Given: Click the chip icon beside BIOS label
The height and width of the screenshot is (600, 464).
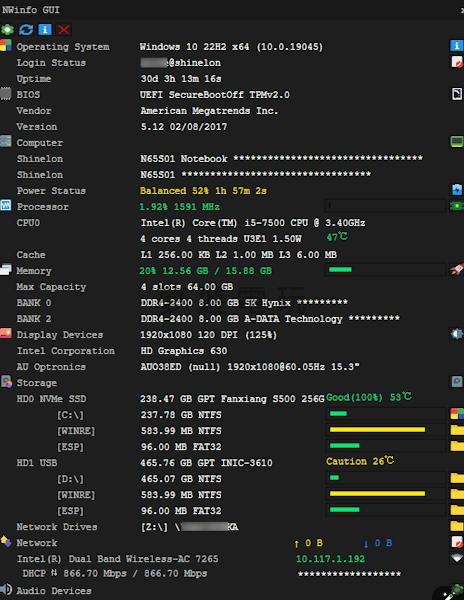Looking at the screenshot, I should tap(6, 93).
